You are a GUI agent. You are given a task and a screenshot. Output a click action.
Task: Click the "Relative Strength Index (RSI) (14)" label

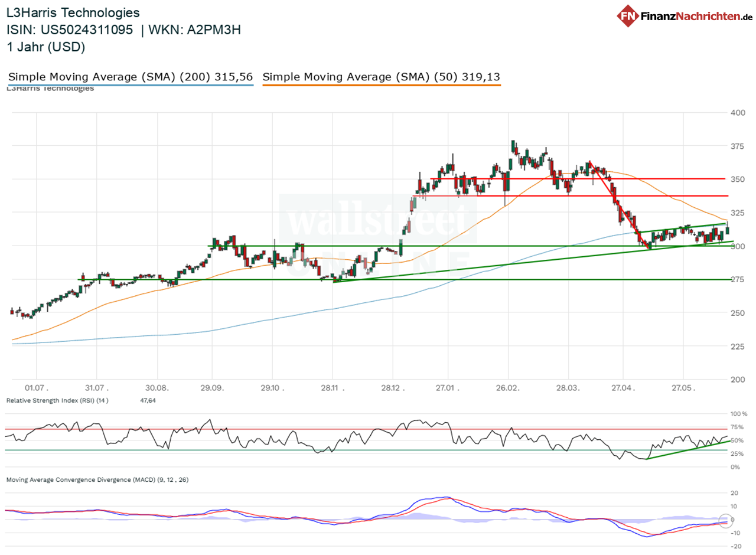click(x=58, y=400)
